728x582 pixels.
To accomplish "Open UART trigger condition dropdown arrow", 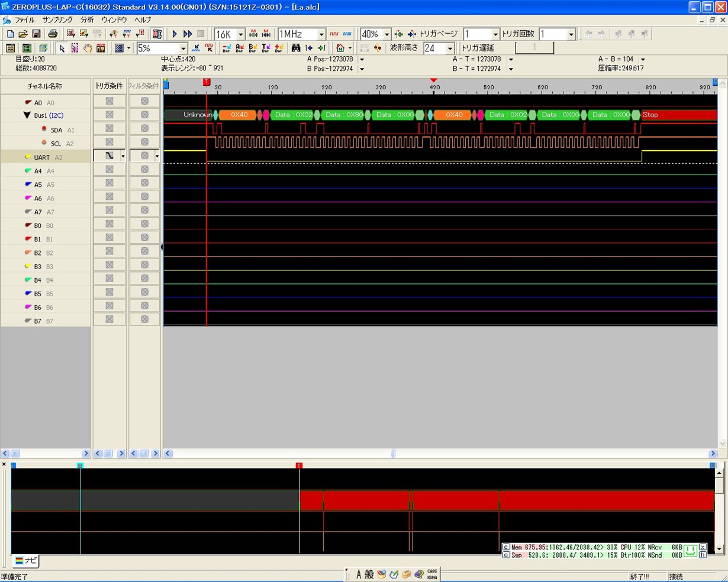I will (x=123, y=156).
